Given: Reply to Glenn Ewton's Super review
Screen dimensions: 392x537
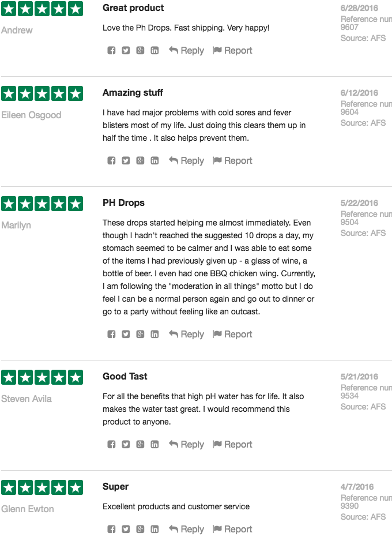Looking at the screenshot, I should pyautogui.click(x=186, y=530).
